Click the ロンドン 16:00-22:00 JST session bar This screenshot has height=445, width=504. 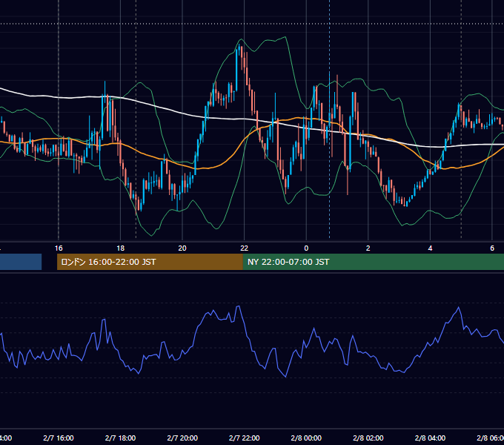[150, 262]
